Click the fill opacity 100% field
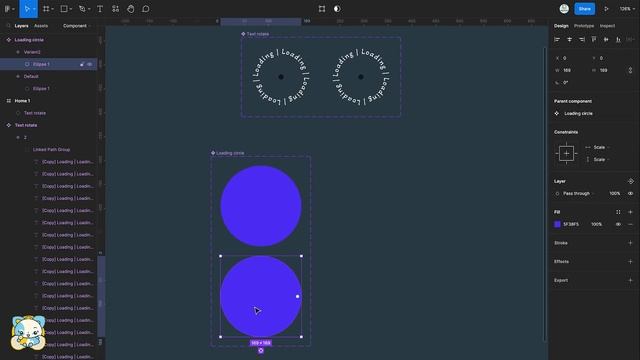The image size is (640, 360). [596, 224]
